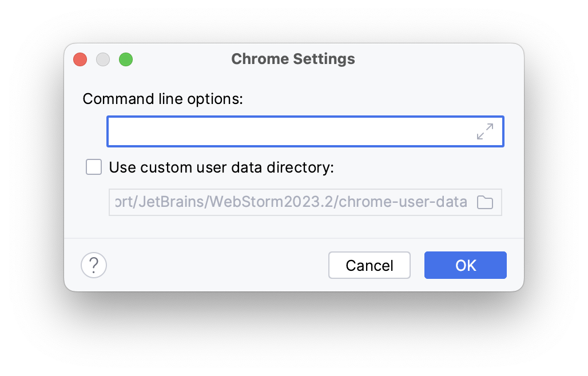
Task: Focus the Command line options text field
Action: (x=305, y=131)
